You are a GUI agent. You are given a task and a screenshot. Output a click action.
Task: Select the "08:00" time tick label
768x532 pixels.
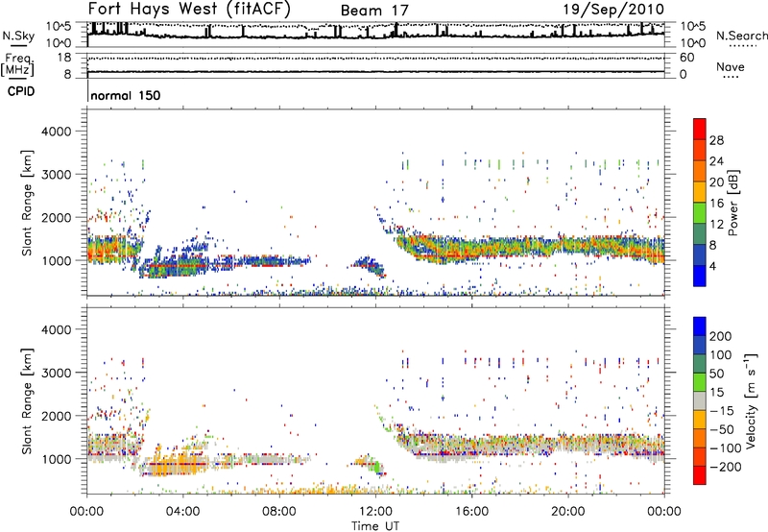(x=278, y=512)
